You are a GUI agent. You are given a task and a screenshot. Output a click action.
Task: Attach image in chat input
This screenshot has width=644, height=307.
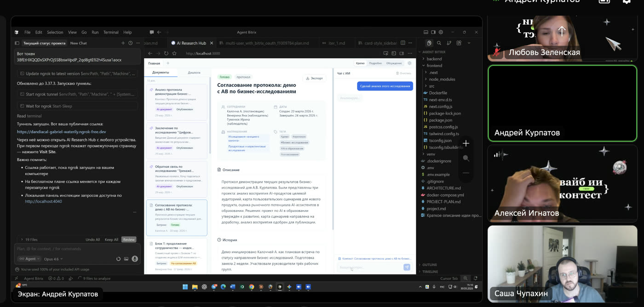point(126,259)
